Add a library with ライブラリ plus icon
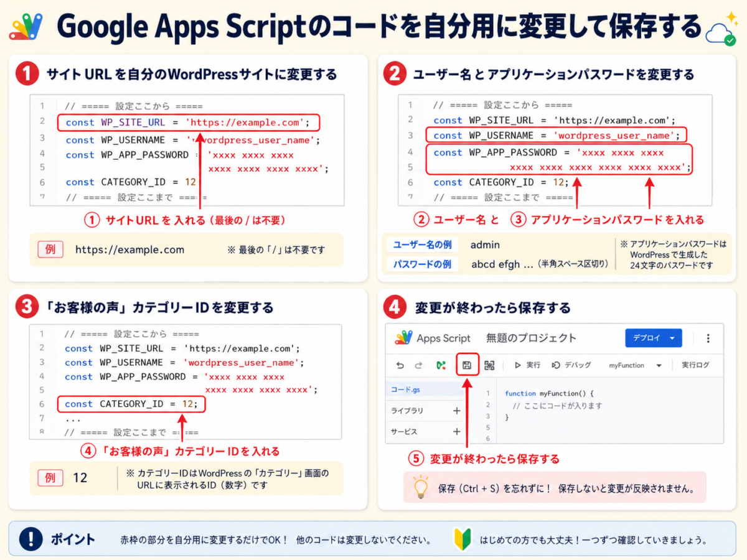Screen dimensions: 747x560 tap(456, 411)
